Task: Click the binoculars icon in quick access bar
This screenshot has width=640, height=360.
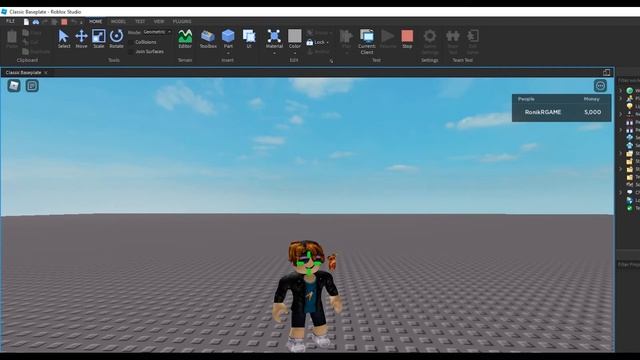Action: tap(36, 22)
